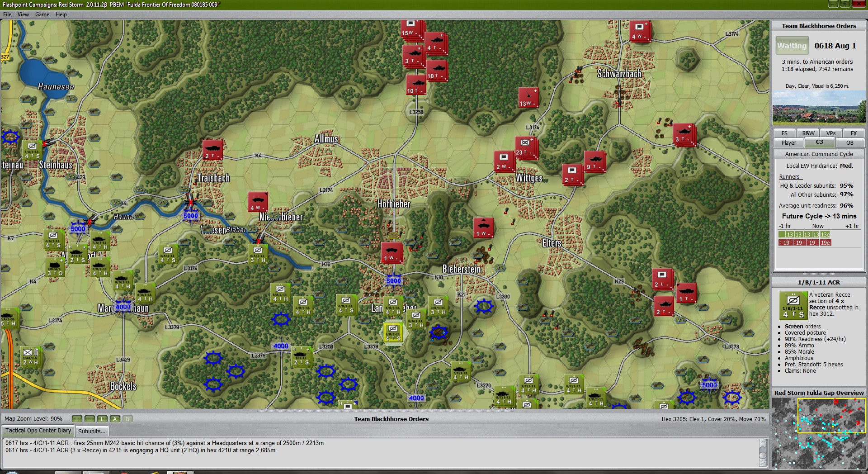This screenshot has width=868, height=474.
Task: Click the 'Covered posture' line
Action: (805, 333)
